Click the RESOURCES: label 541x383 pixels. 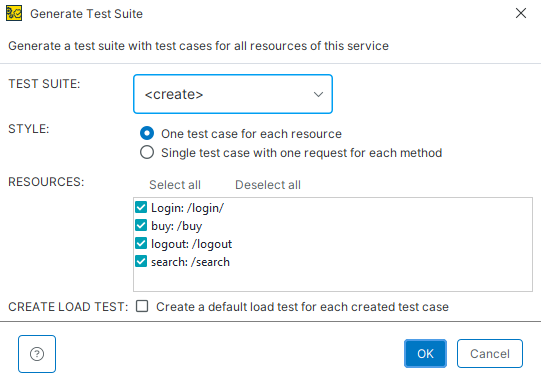tap(46, 182)
